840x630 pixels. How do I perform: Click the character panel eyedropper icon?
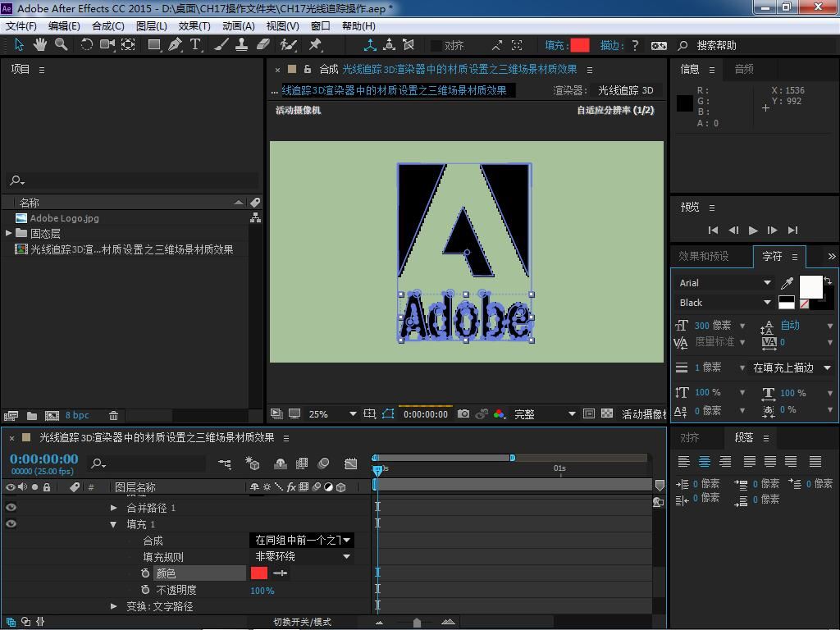point(787,283)
